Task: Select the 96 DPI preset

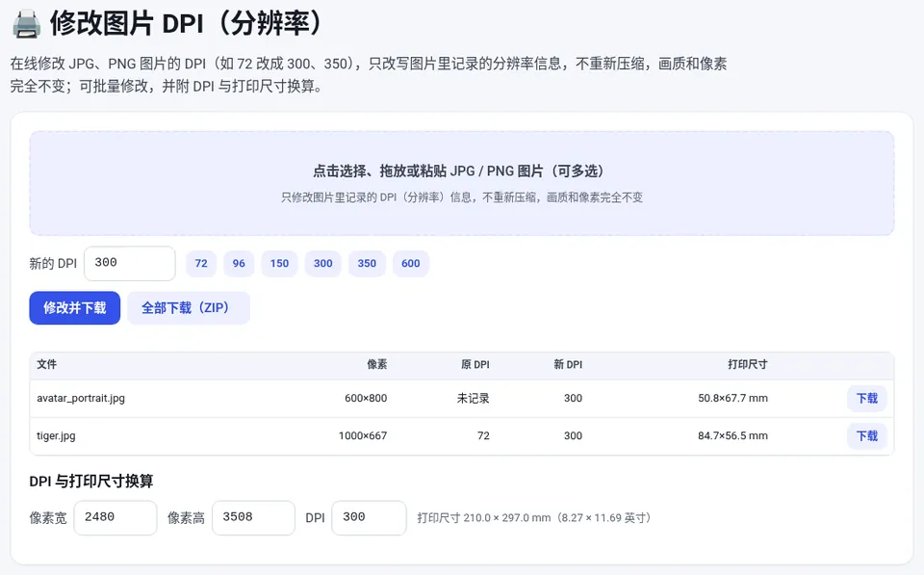Action: (x=239, y=264)
